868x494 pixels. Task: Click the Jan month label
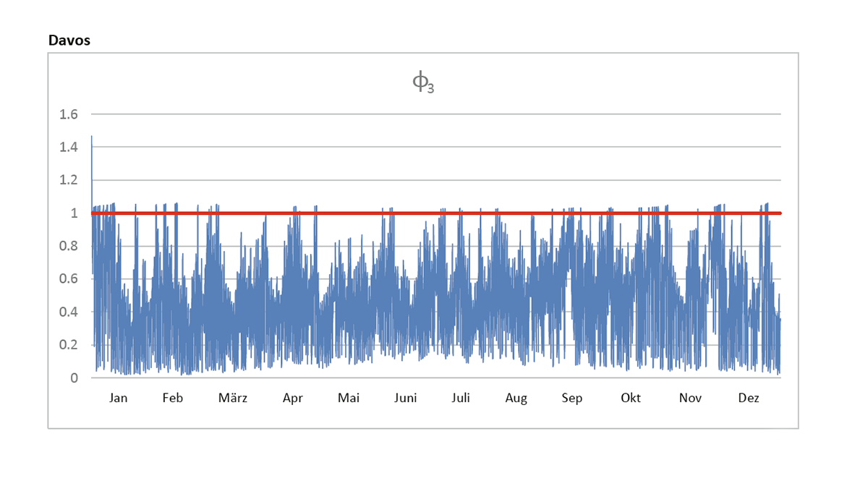tap(118, 398)
